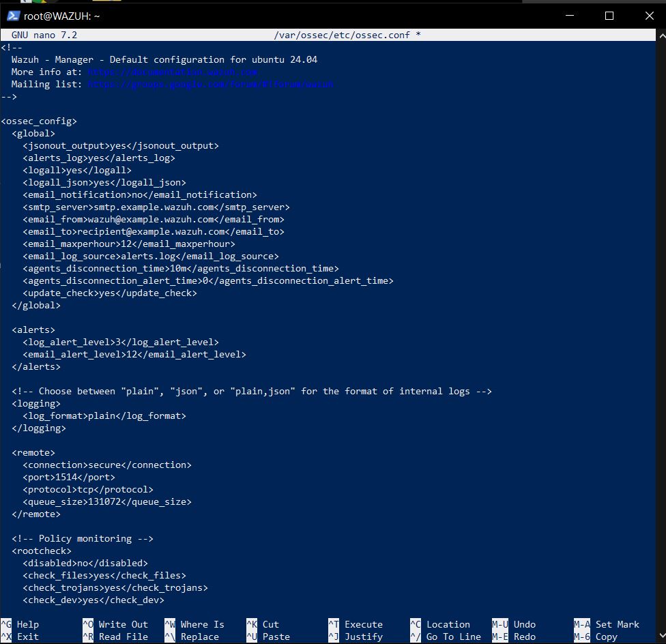Image resolution: width=666 pixels, height=644 pixels.
Task: Click the log_alert_level 3 line
Action: pyautogui.click(x=121, y=342)
